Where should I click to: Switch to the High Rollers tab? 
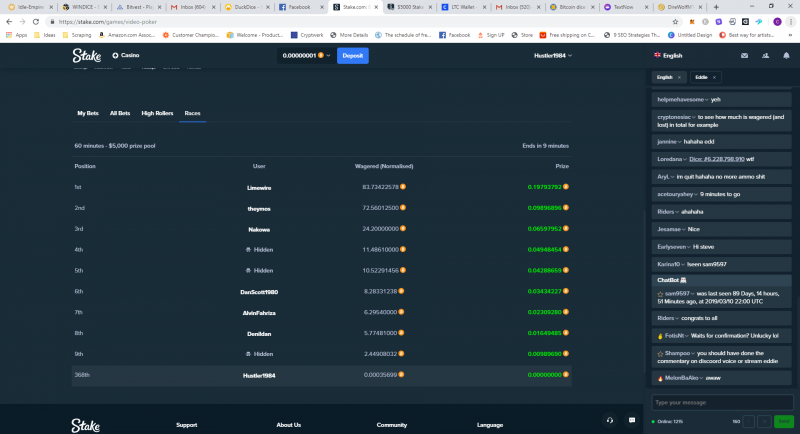coord(157,113)
